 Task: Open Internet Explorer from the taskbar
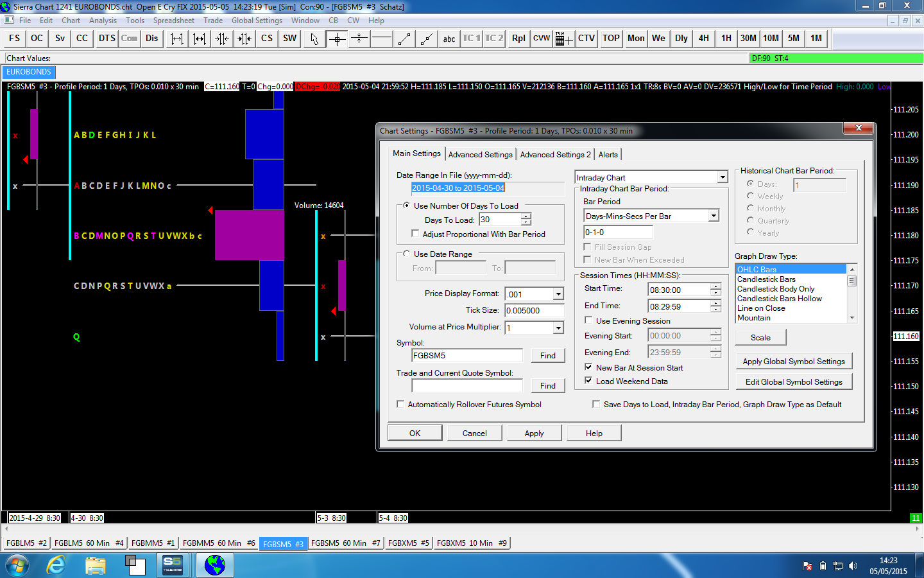[x=56, y=565]
